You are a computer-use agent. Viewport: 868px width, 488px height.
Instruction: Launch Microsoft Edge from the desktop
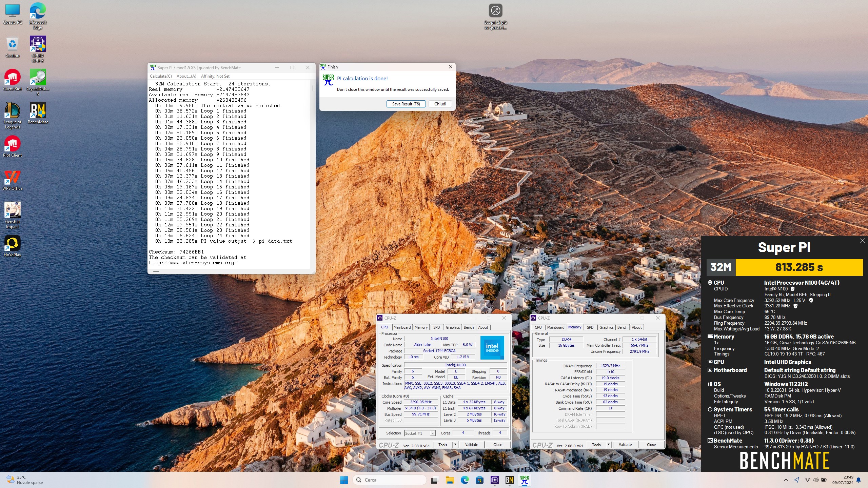tap(38, 16)
